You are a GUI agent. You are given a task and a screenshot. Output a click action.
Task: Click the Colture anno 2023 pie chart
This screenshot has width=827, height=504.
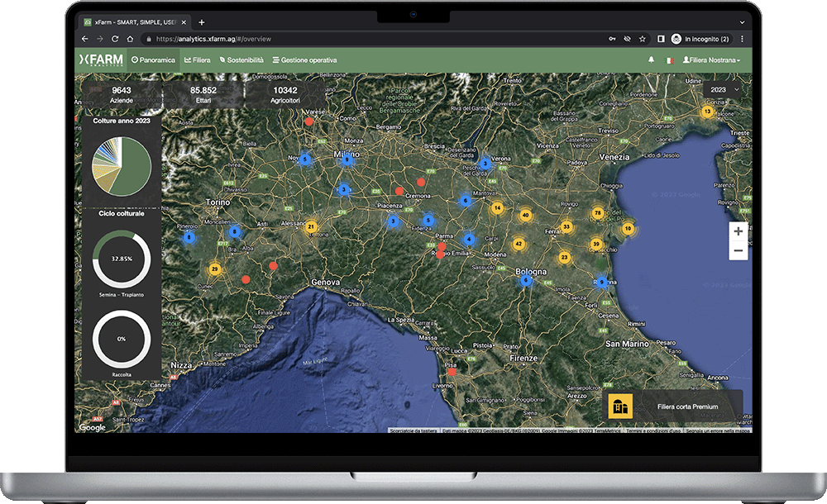(122, 167)
